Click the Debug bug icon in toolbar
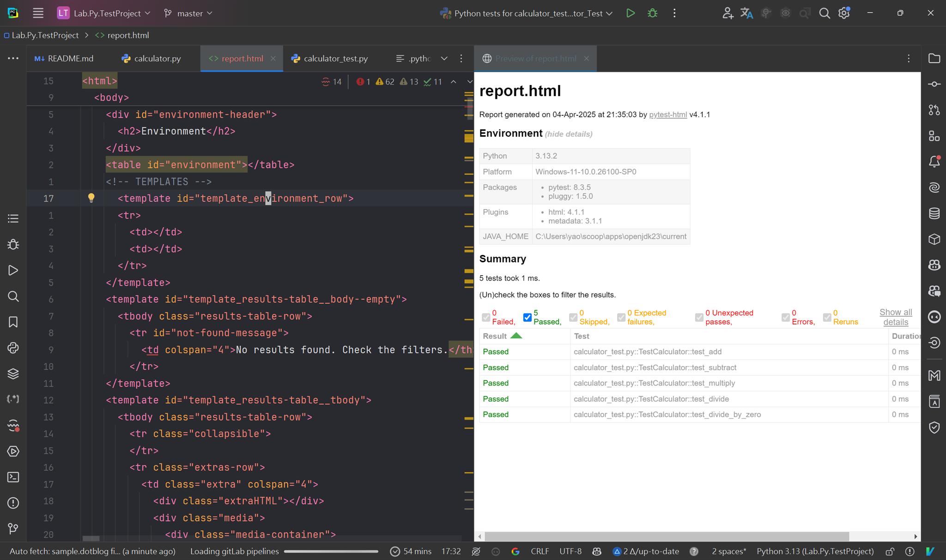Image resolution: width=946 pixels, height=560 pixels. (652, 13)
